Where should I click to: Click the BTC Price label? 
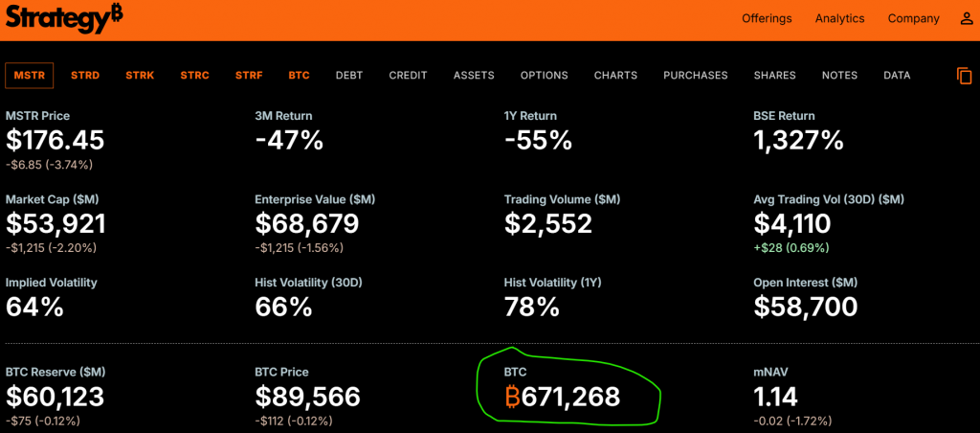coord(282,372)
